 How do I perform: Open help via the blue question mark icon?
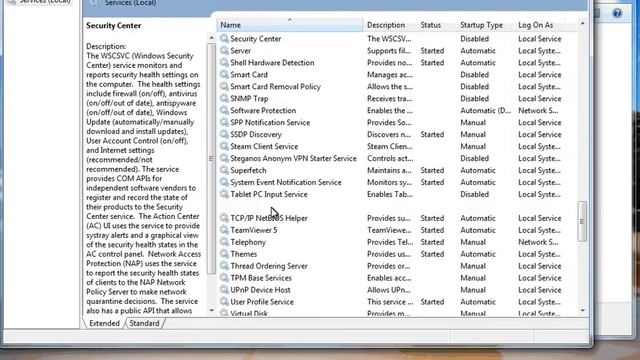[617, 13]
